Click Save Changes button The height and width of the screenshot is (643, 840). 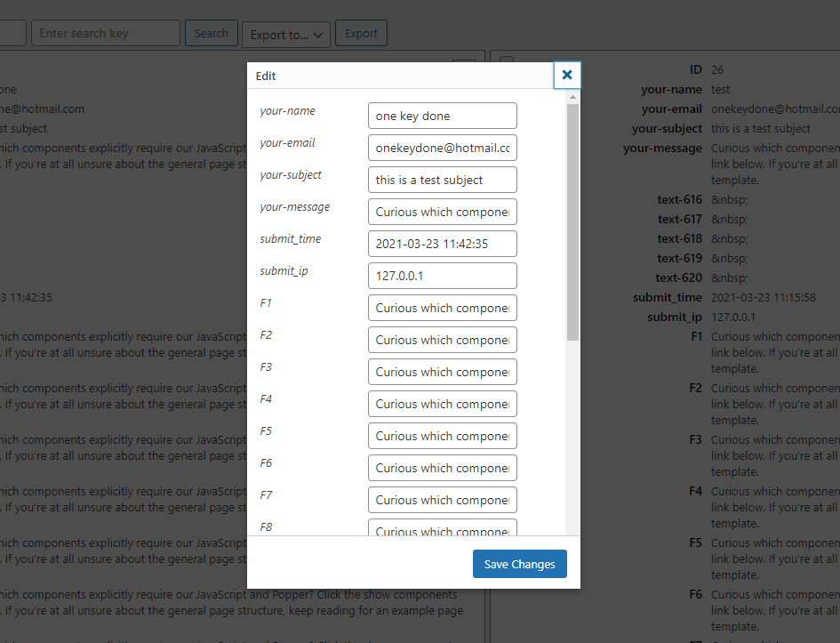[x=520, y=564]
